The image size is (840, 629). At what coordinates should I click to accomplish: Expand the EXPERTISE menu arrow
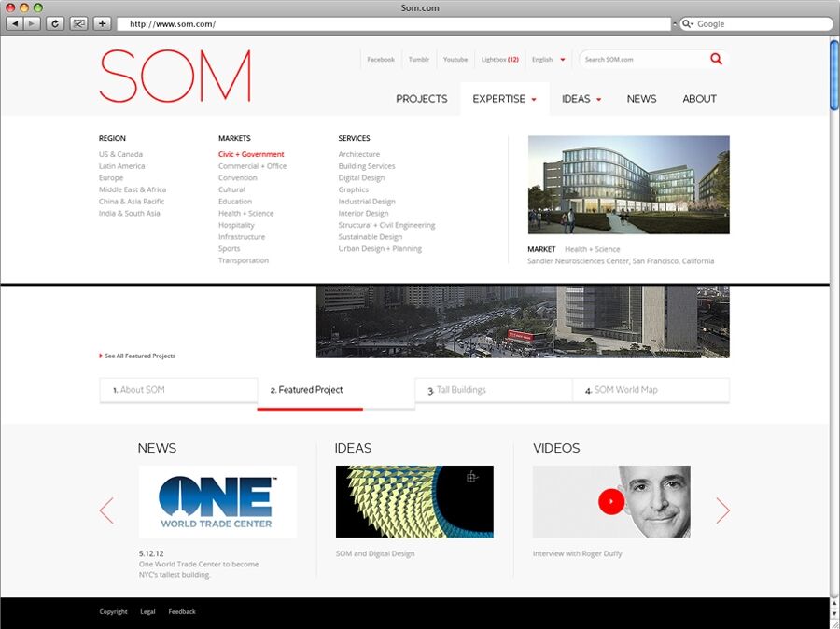(x=534, y=100)
